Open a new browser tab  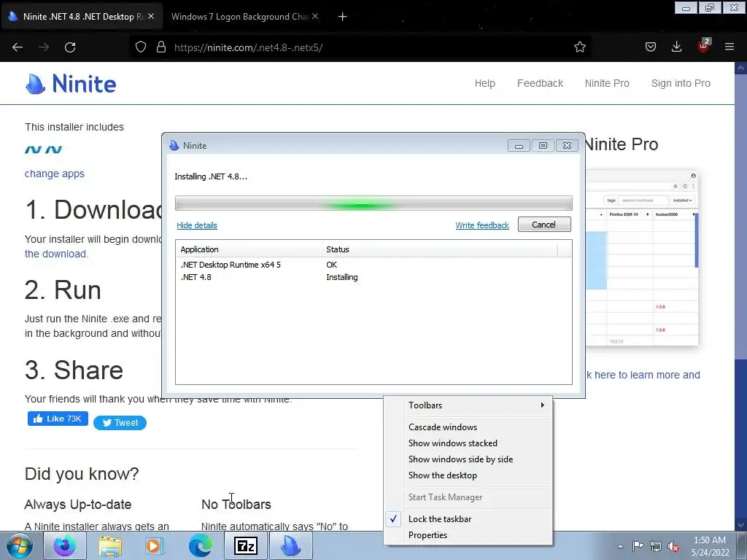point(343,17)
